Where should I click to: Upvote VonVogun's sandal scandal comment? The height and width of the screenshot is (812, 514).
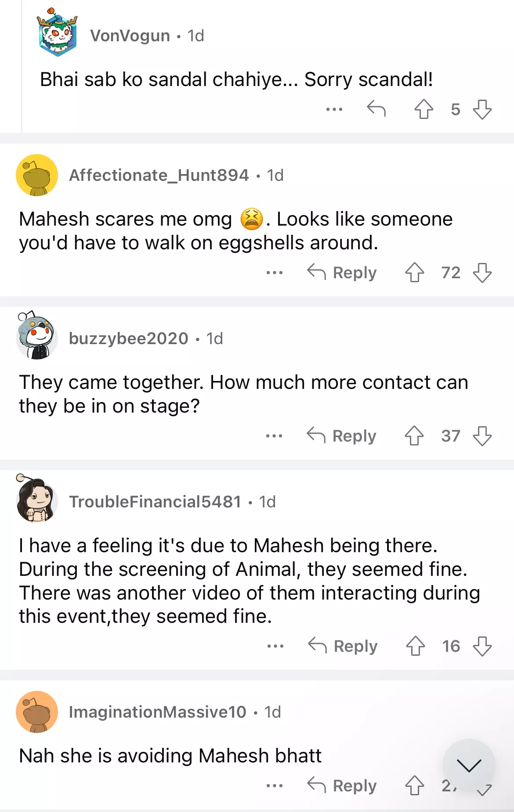click(424, 109)
